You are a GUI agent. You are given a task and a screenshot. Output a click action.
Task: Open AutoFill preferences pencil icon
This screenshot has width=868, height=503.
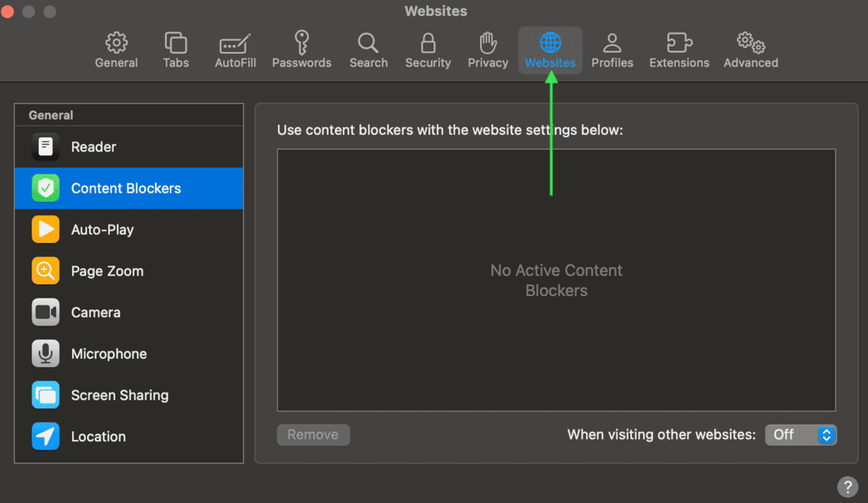pyautogui.click(x=235, y=43)
